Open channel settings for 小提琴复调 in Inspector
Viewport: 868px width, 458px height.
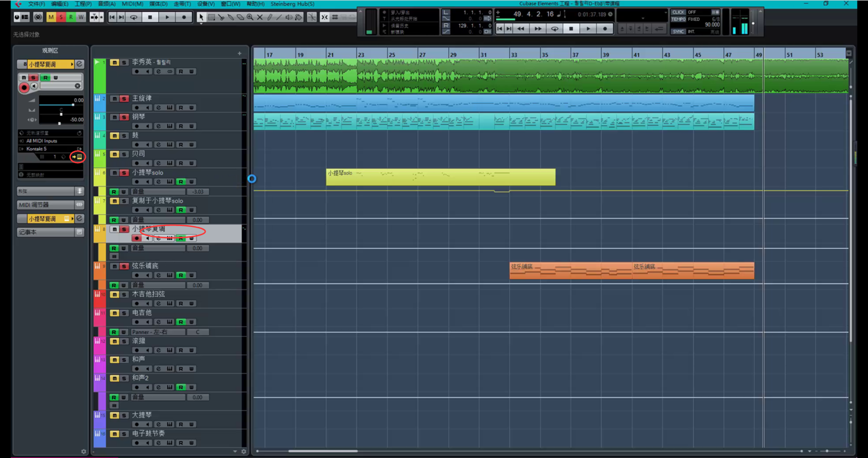80,64
